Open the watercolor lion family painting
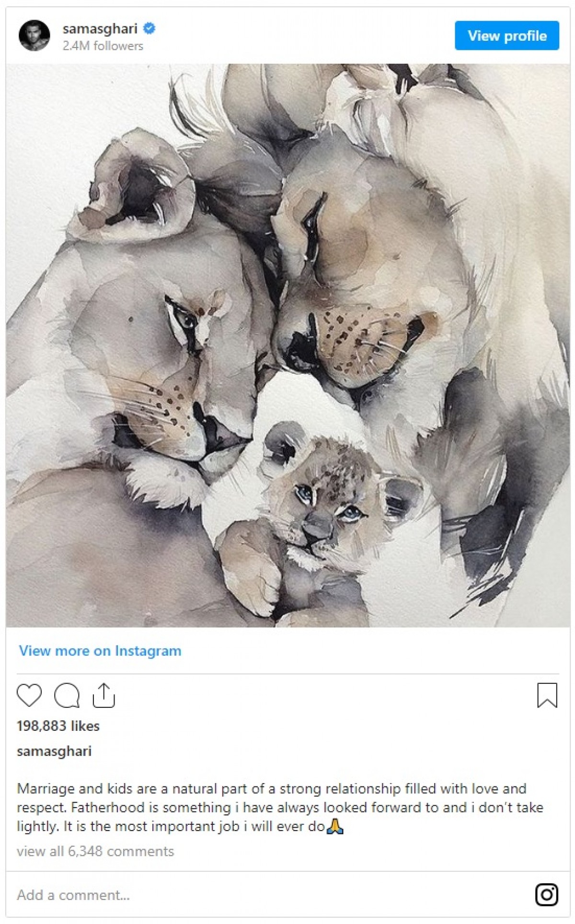The image size is (575, 924). 288,345
